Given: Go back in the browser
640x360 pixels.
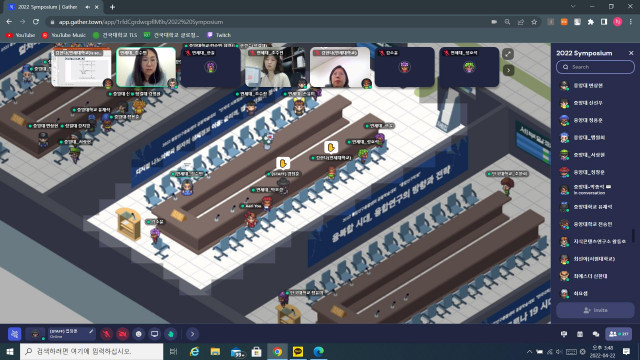Looking at the screenshot, I should 9,22.
